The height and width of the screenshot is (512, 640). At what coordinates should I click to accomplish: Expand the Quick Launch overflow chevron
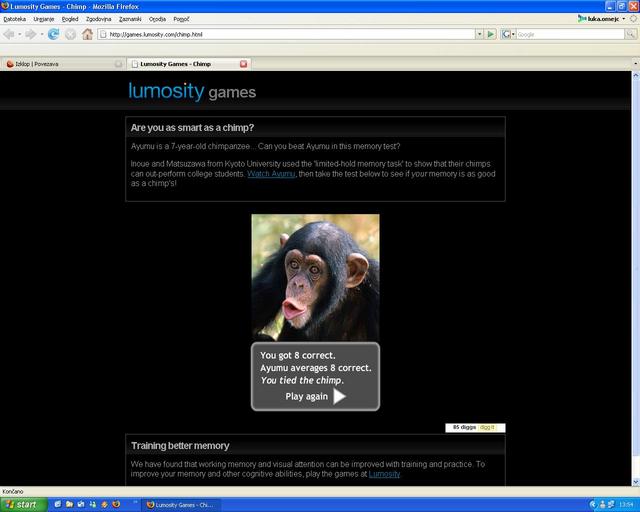(134, 501)
